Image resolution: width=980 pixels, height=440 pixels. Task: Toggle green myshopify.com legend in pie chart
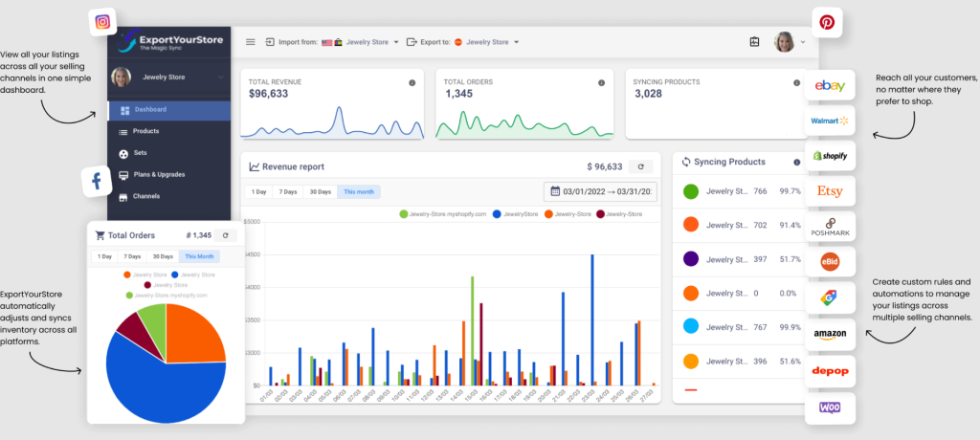[167, 295]
